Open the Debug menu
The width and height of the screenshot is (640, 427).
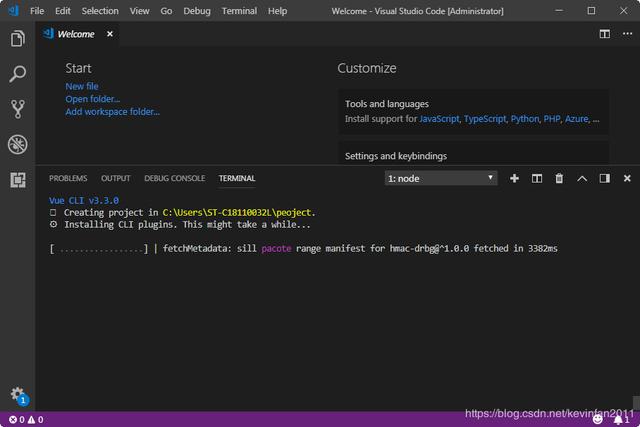tap(197, 11)
